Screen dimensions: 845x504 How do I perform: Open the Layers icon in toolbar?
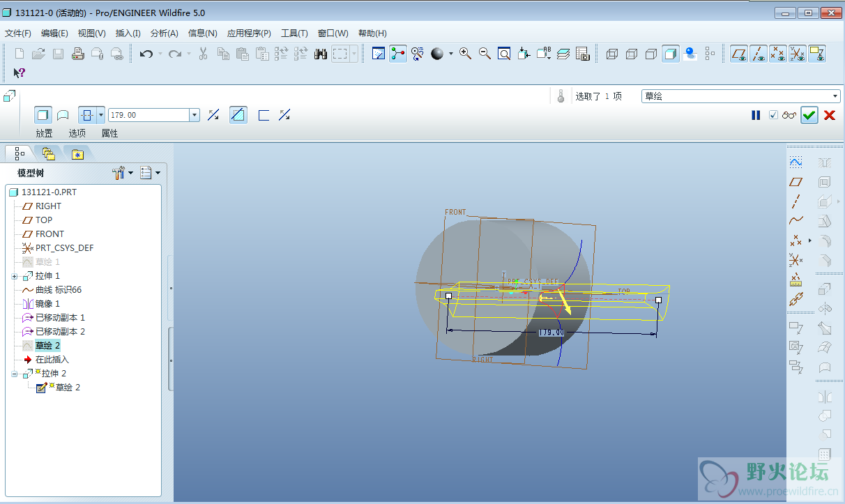563,54
